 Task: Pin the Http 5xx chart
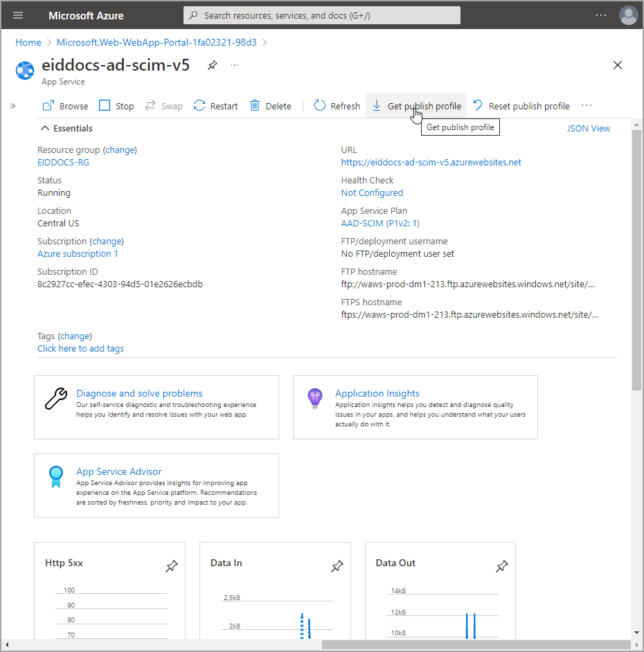[171, 567]
